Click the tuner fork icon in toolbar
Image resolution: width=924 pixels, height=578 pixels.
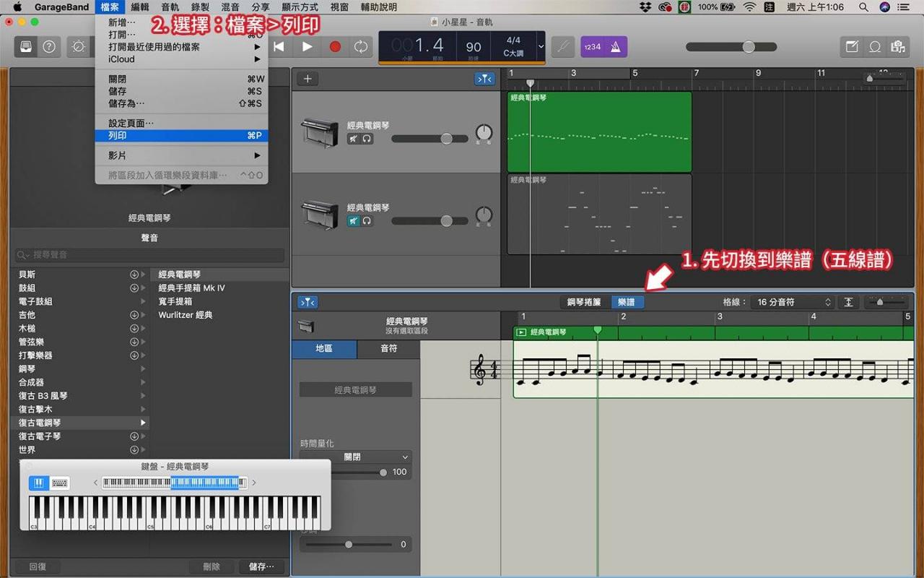coord(563,46)
